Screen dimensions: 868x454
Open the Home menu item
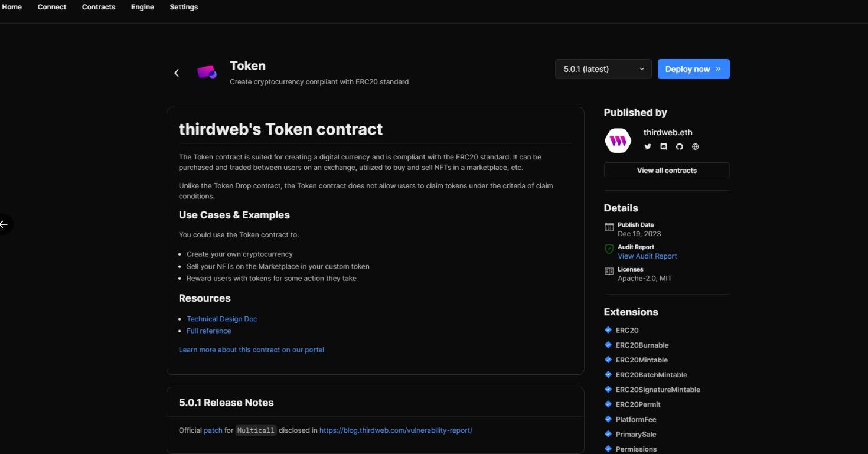12,7
